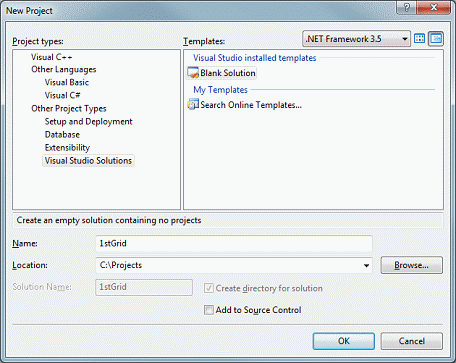
Task: Switch templates to small icons view
Action: tap(436, 39)
